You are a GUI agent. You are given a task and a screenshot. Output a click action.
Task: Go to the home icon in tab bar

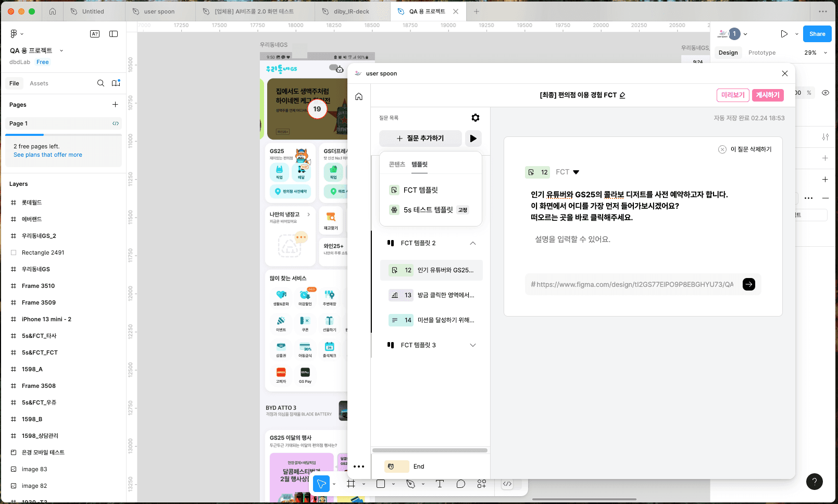[53, 11]
